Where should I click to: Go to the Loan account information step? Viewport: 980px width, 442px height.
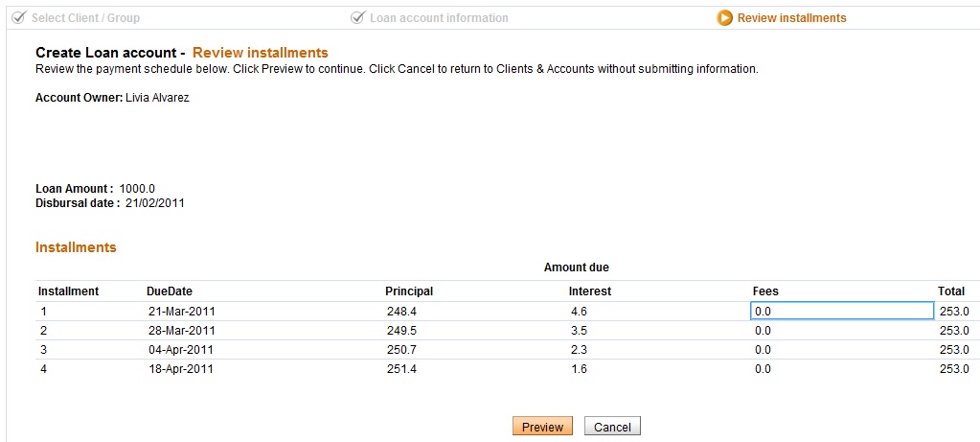439,18
